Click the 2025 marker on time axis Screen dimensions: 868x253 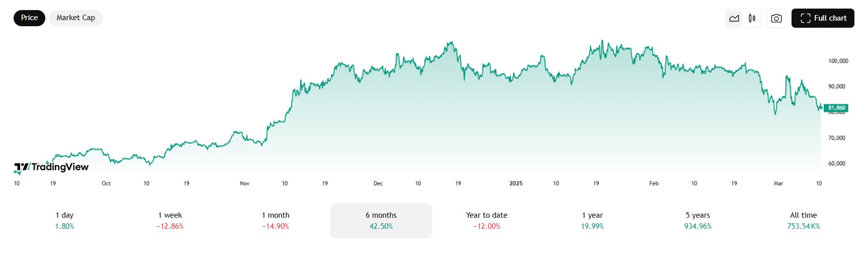[x=516, y=183]
